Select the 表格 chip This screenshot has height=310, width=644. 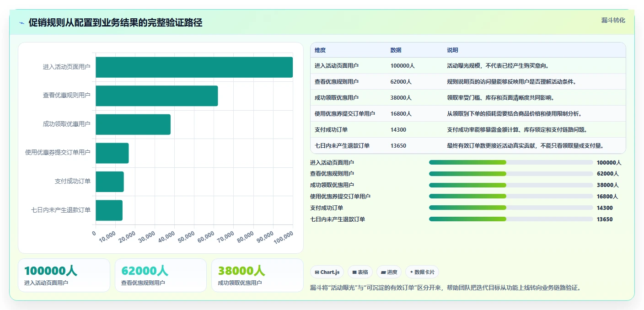point(360,272)
